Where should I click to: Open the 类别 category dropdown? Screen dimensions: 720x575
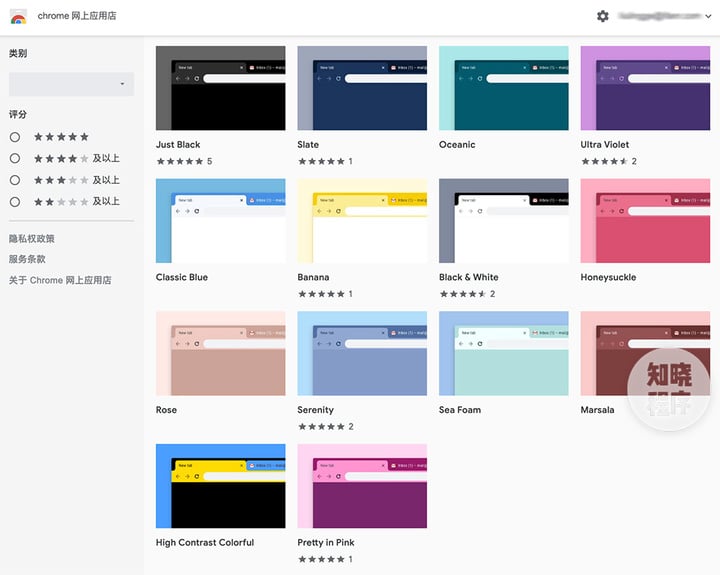click(72, 84)
